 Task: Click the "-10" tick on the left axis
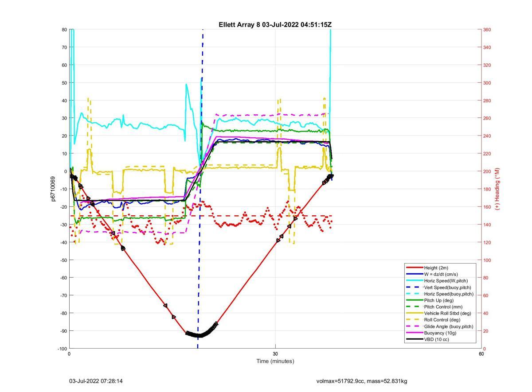tap(63, 189)
